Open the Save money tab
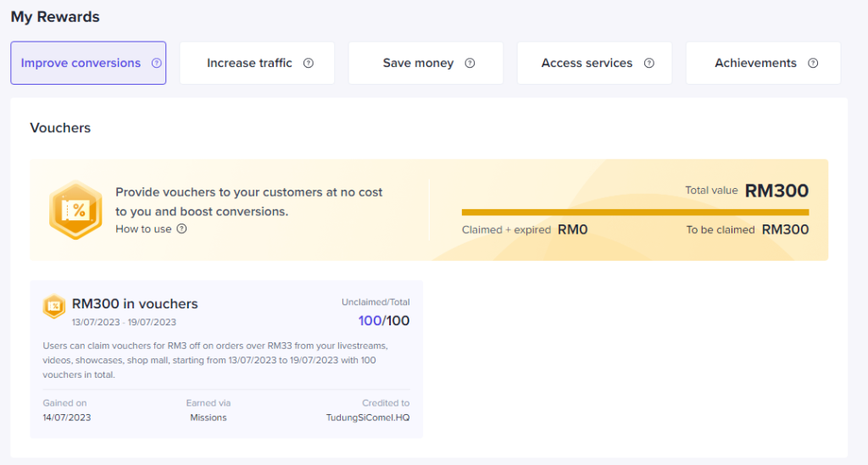The width and height of the screenshot is (868, 465). (426, 63)
